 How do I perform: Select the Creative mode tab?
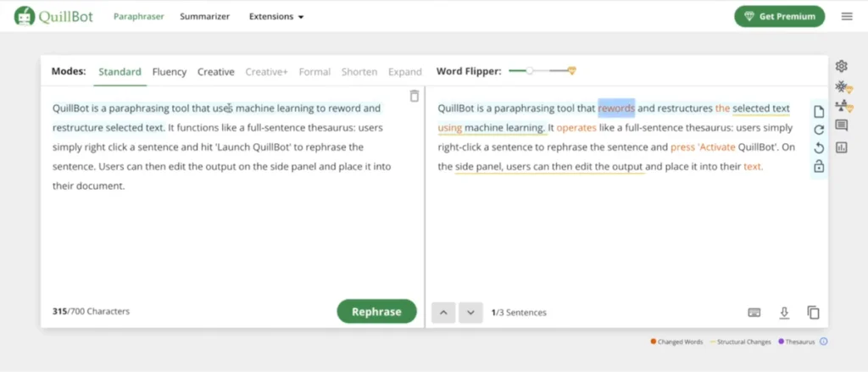click(x=215, y=72)
